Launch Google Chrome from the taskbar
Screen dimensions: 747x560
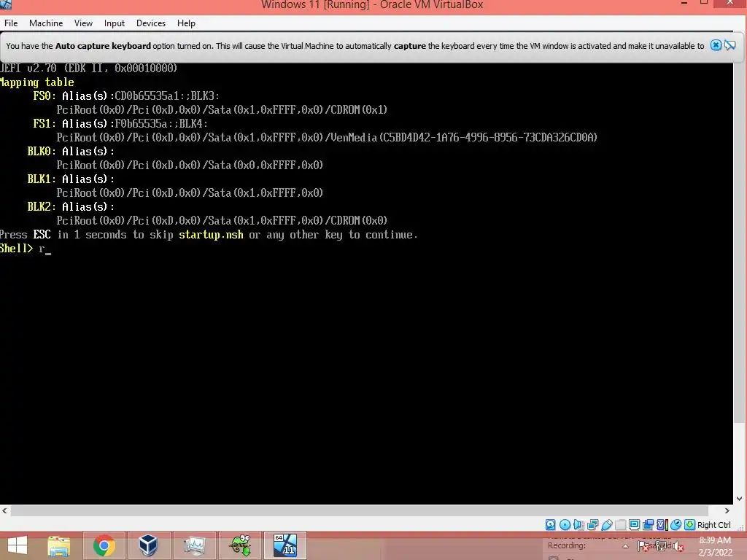click(x=104, y=545)
